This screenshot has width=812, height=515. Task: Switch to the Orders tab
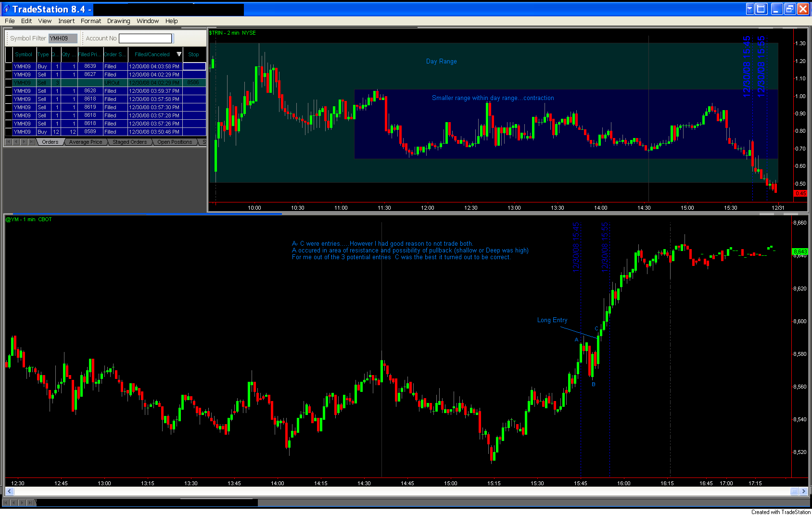(50, 142)
